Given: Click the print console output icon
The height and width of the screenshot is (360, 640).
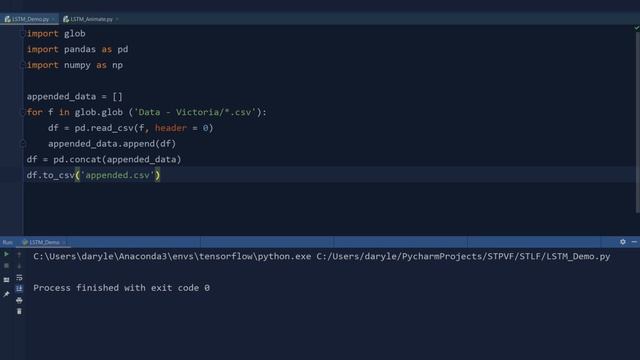Looking at the screenshot, I should click(19, 300).
